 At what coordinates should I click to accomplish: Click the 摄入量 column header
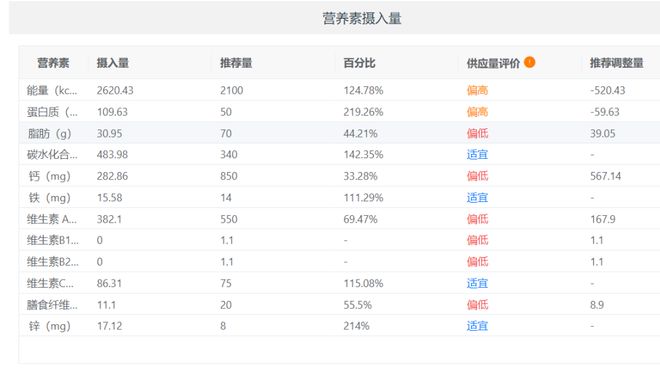pos(113,63)
